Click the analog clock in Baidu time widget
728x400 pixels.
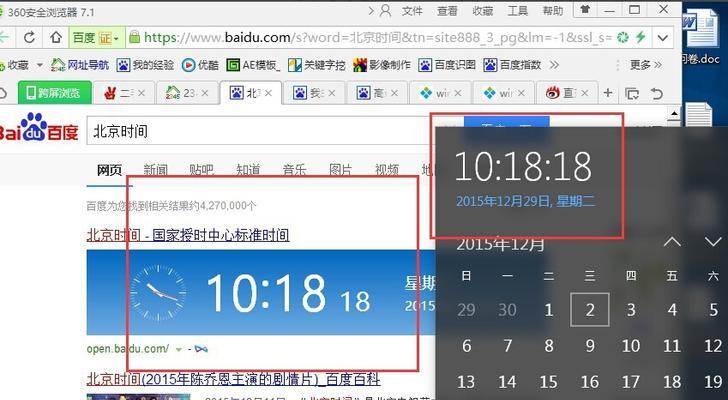158,293
